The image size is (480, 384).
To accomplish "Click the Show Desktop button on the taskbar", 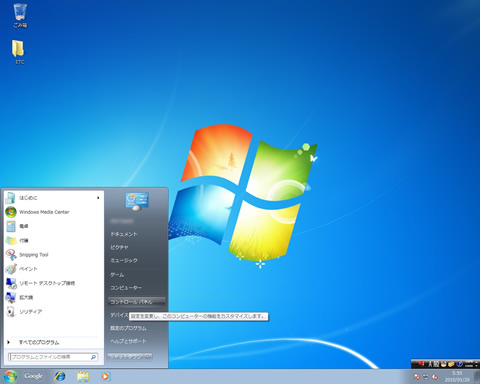I will 477,377.
